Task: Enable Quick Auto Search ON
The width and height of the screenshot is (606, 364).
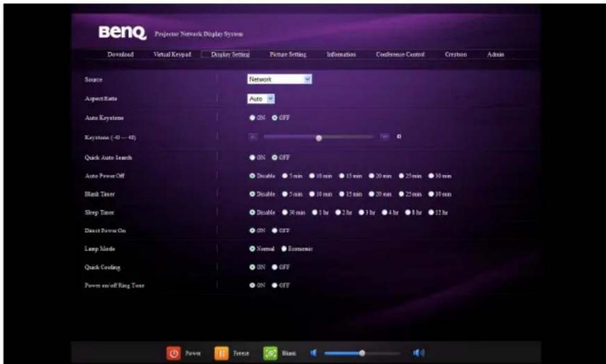Action: point(252,158)
